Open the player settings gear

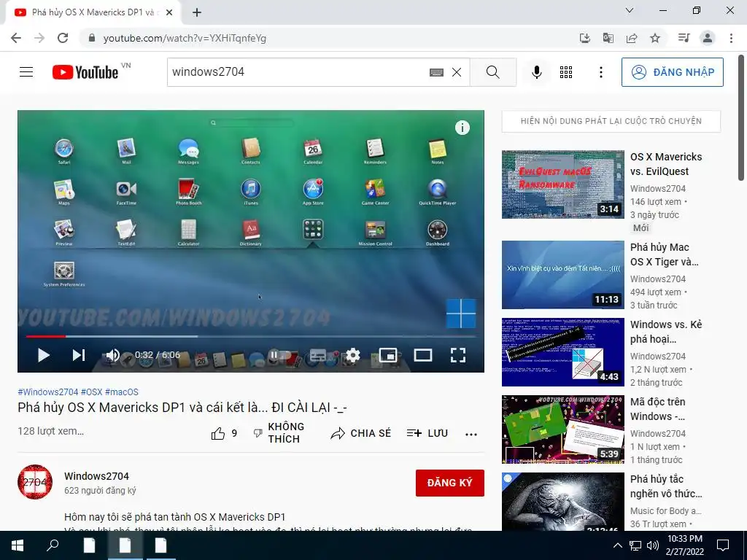(x=352, y=355)
